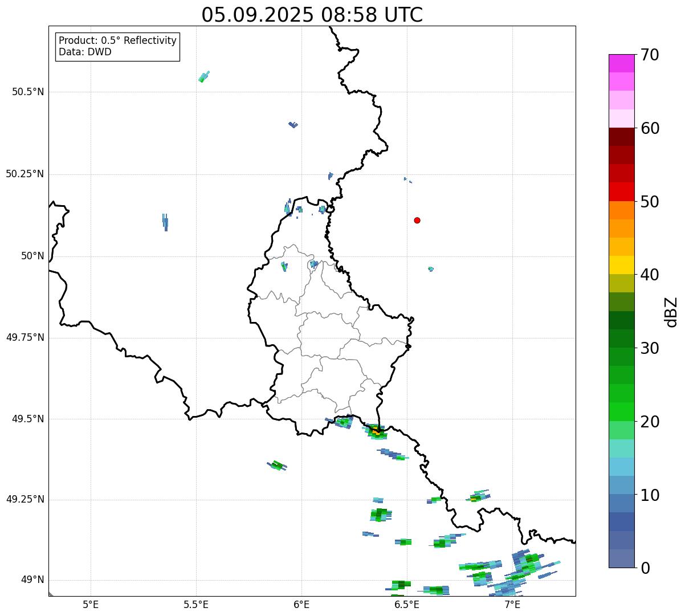The image size is (685, 616).
Task: Click the colorbar tick label 20
Action: (x=650, y=422)
